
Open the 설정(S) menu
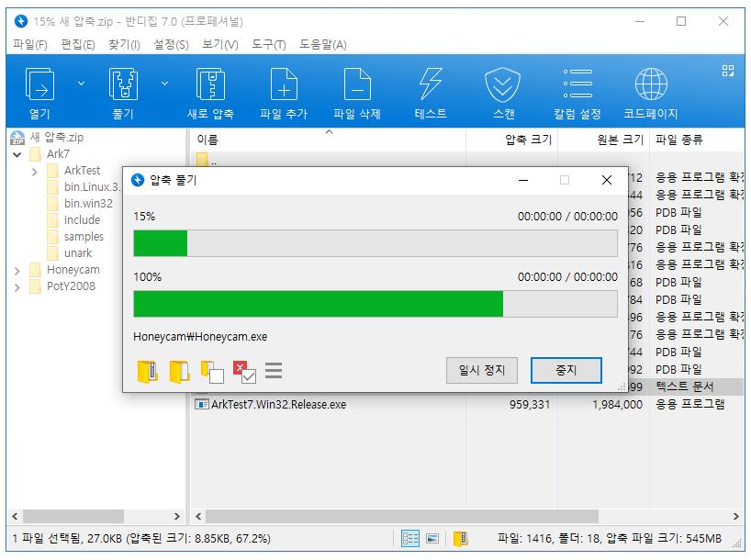click(171, 45)
